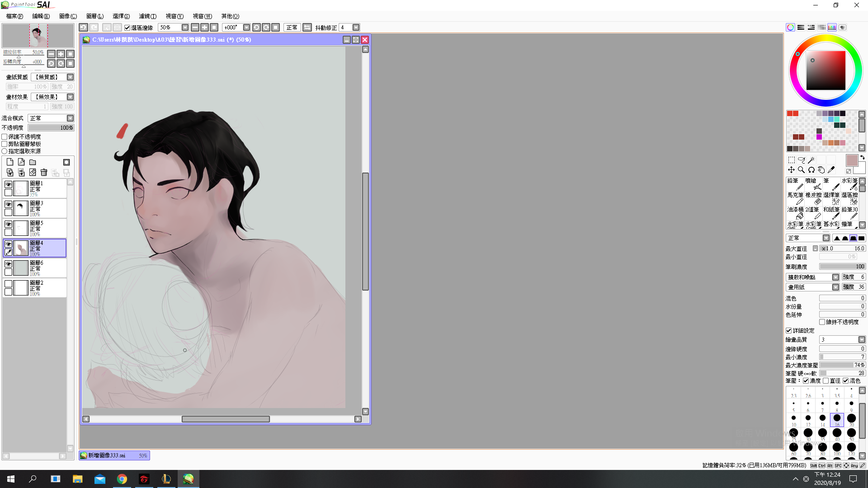Click the undo button in toolbar
Screen dimensions: 868x488
tap(83, 28)
